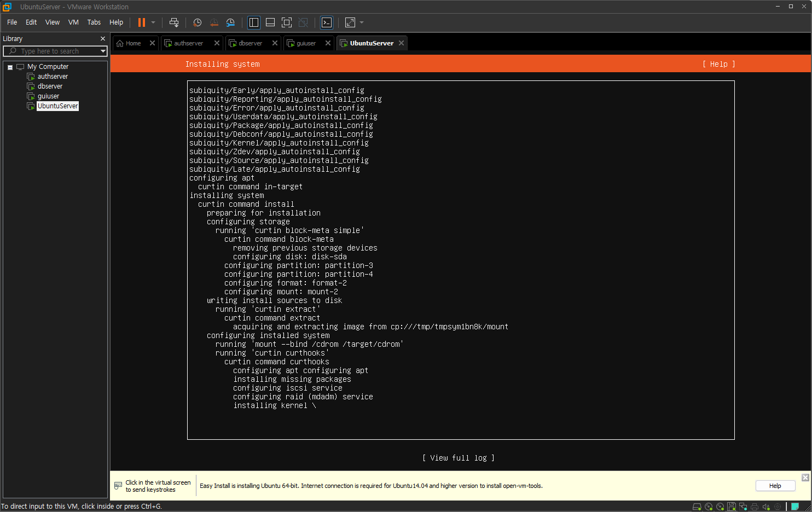Viewport: 812px width, 512px height.
Task: Click the network adapter status icon
Action: [x=743, y=507]
